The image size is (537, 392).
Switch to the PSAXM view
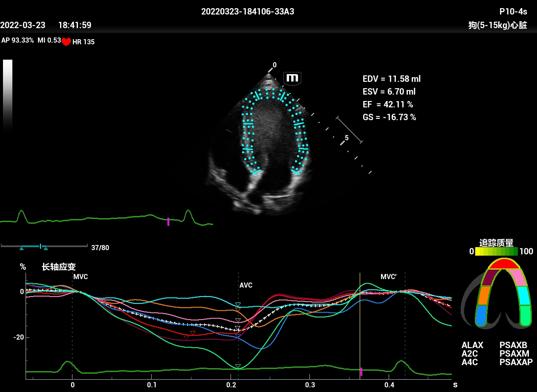514,354
